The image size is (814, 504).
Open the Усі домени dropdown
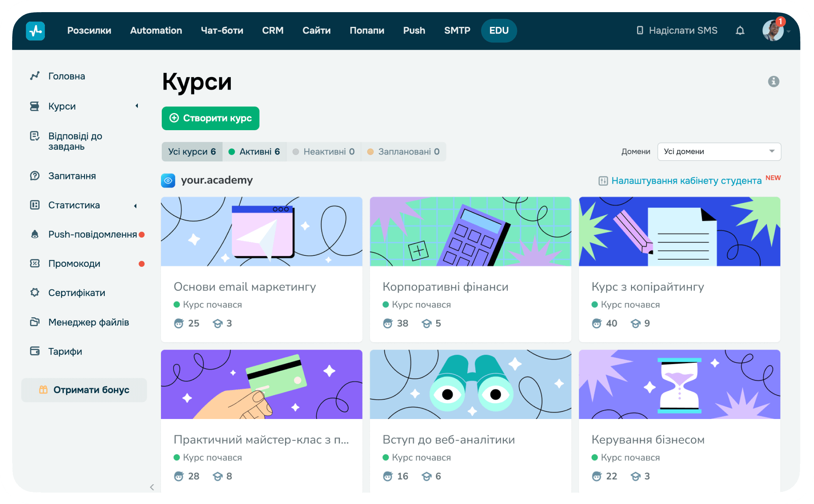[719, 151]
